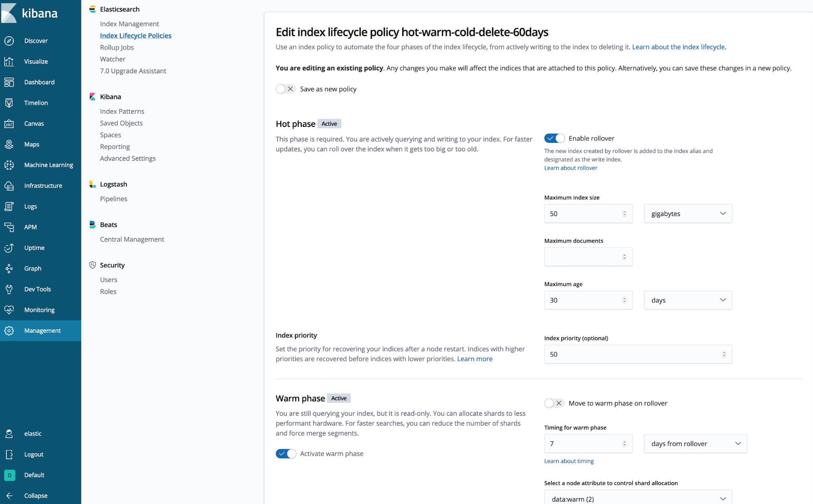Click the Infrastructure icon in sidebar

(9, 185)
